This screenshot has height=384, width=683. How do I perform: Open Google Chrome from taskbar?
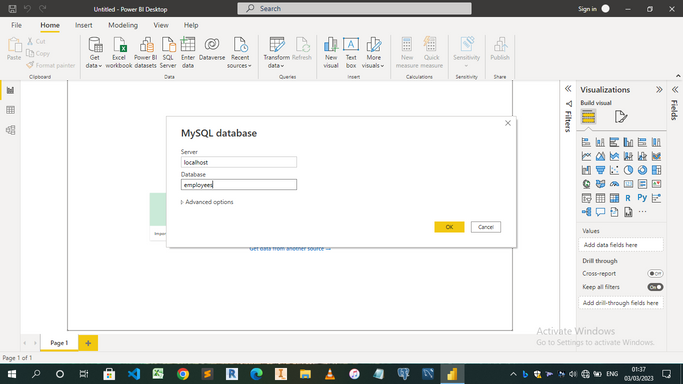[183, 374]
